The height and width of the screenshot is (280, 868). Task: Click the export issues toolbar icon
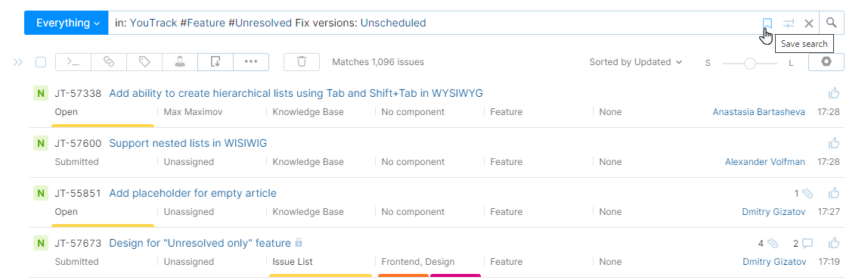click(x=215, y=62)
